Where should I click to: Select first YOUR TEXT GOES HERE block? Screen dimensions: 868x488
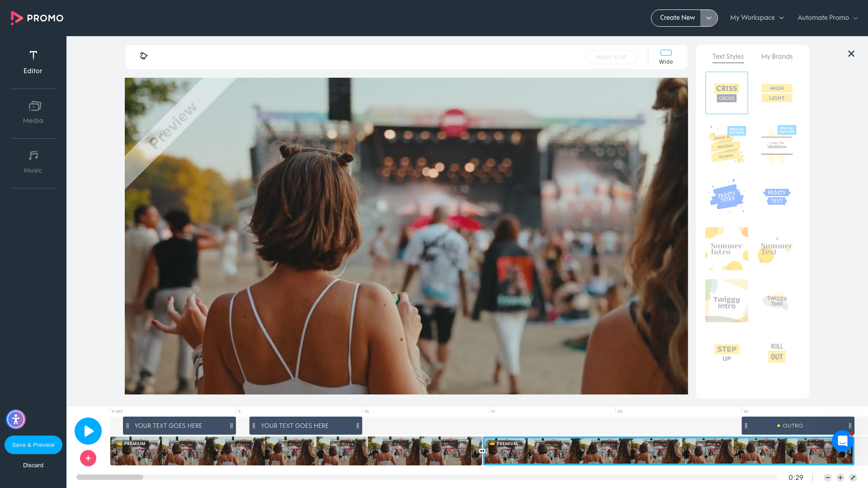pyautogui.click(x=179, y=426)
